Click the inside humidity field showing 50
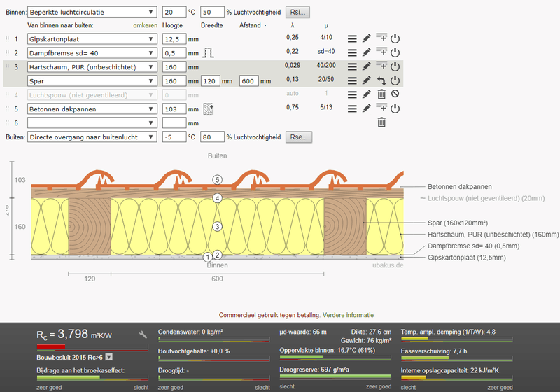The width and height of the screenshot is (560, 392). 212,12
